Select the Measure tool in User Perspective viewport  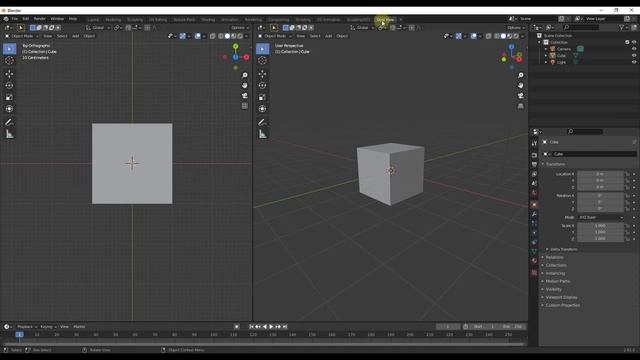[262, 134]
